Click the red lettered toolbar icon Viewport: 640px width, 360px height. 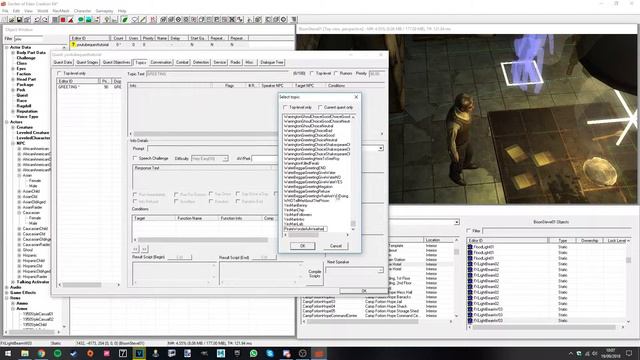pos(153,20)
